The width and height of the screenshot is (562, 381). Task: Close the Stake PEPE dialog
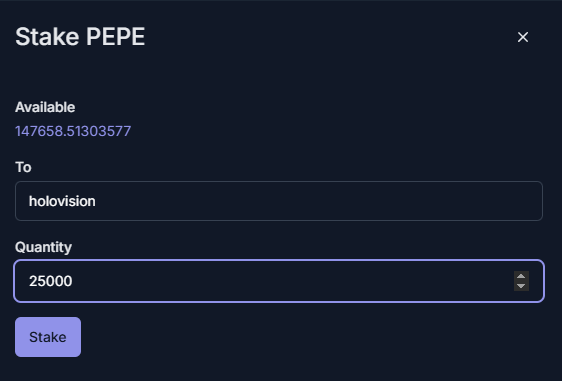point(523,37)
